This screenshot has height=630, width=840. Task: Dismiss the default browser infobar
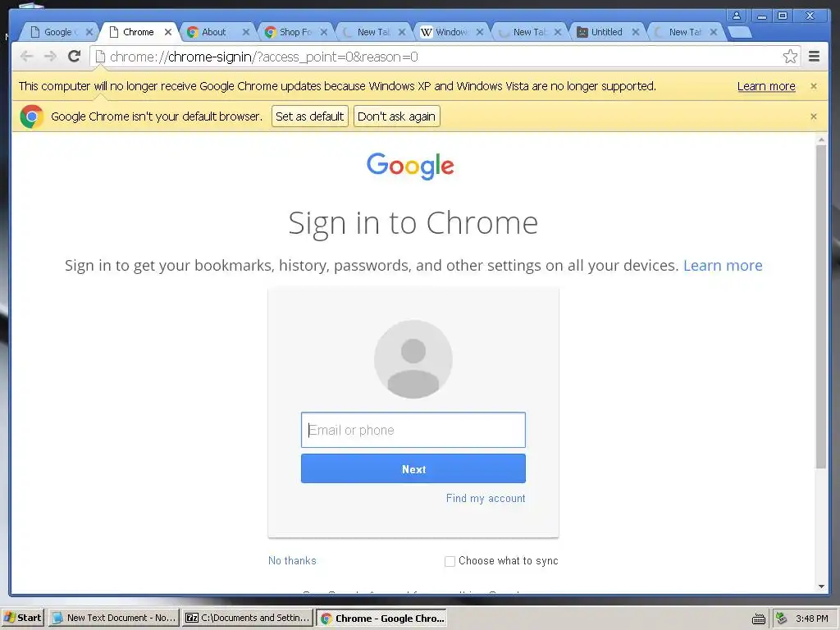pos(813,116)
